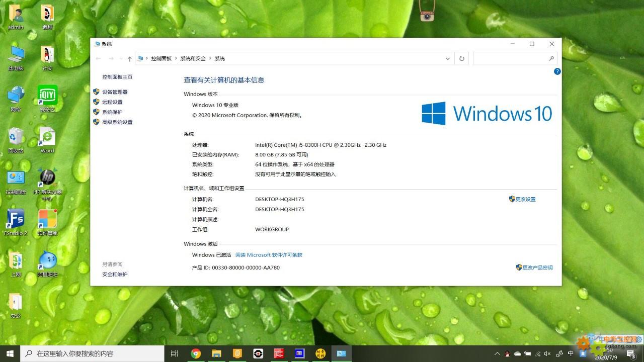
Task: Open 设备管理器 from the sidebar
Action: click(x=115, y=92)
